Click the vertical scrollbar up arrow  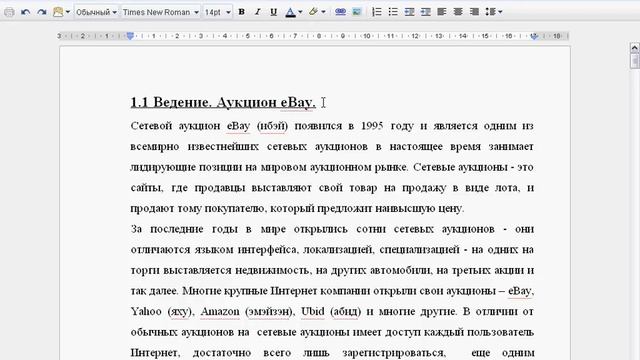point(634,48)
